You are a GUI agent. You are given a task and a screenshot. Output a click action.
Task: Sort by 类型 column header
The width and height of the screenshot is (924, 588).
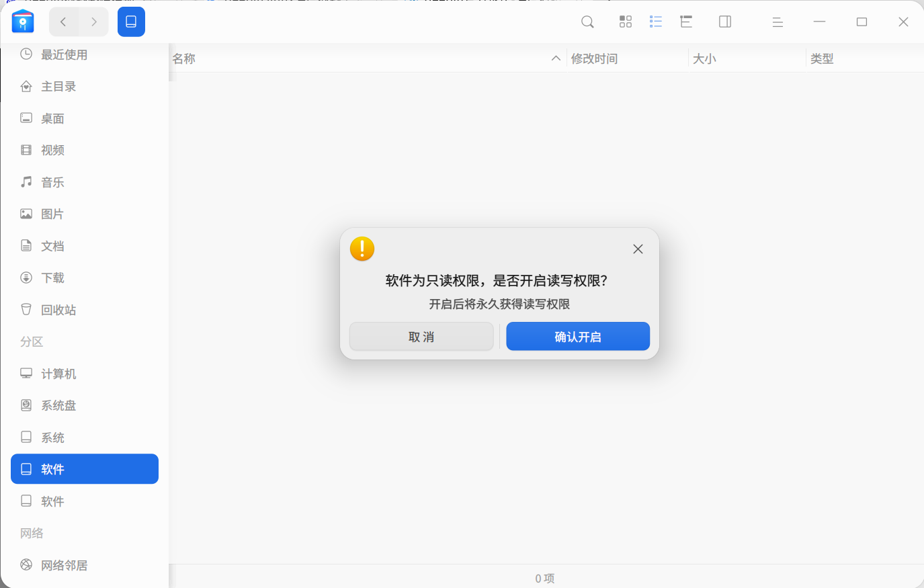pos(865,58)
